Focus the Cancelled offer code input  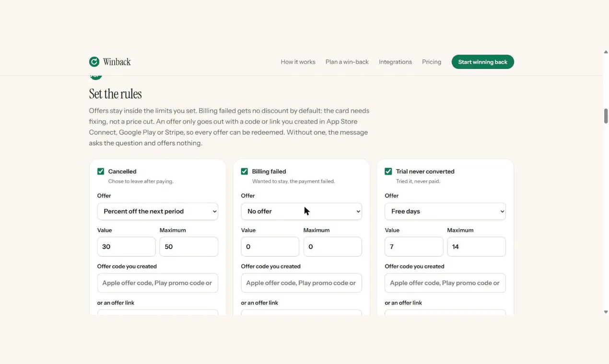click(x=158, y=283)
